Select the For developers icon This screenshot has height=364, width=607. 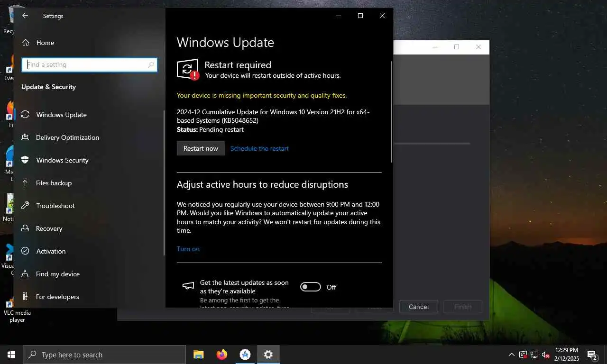[26, 297]
